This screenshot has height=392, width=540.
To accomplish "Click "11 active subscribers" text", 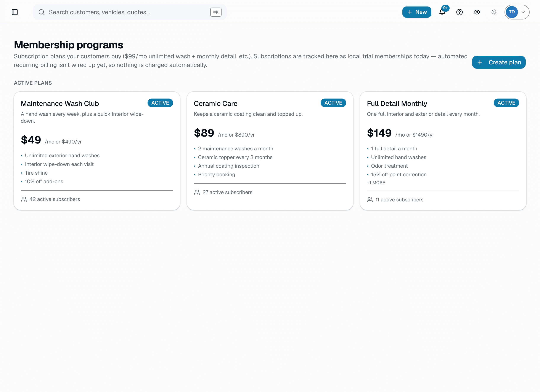I will click(400, 200).
